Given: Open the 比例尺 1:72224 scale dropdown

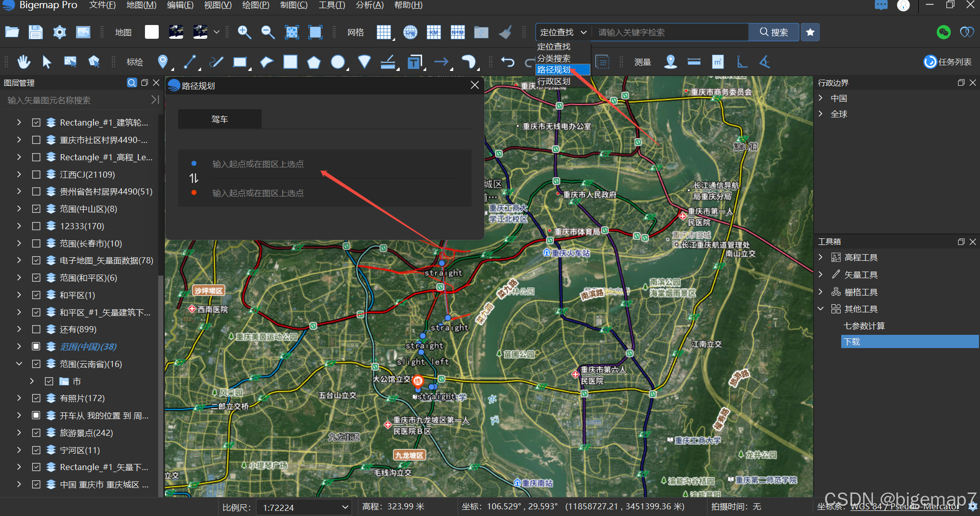Looking at the screenshot, I should coord(304,507).
